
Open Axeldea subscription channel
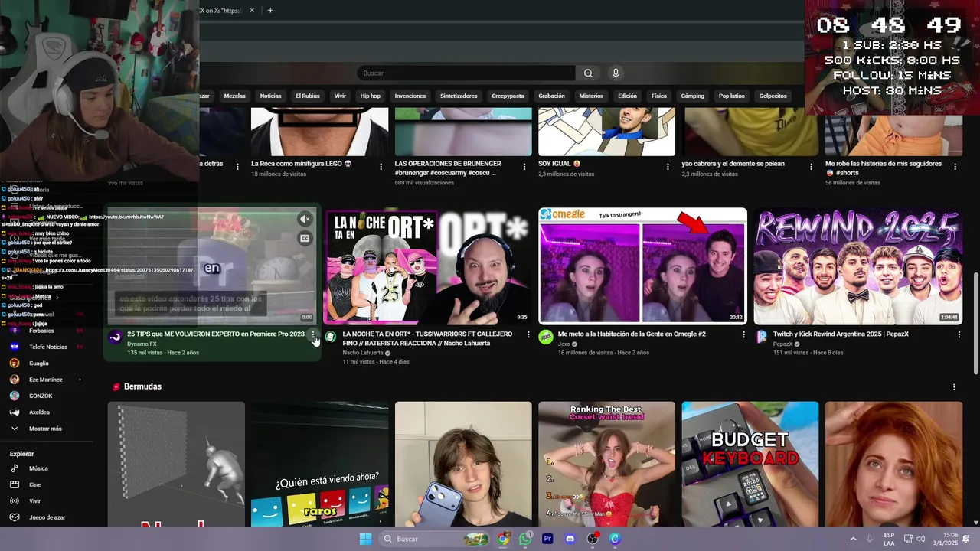[x=39, y=412]
